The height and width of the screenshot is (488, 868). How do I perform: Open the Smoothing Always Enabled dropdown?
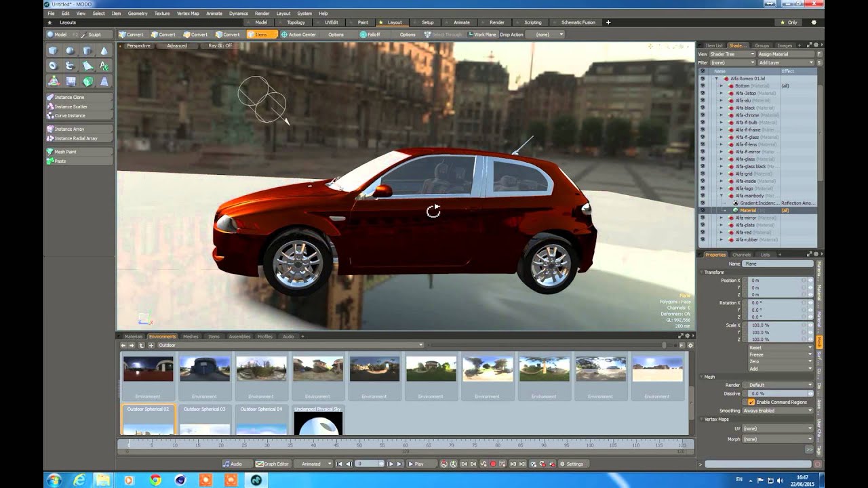pos(777,411)
